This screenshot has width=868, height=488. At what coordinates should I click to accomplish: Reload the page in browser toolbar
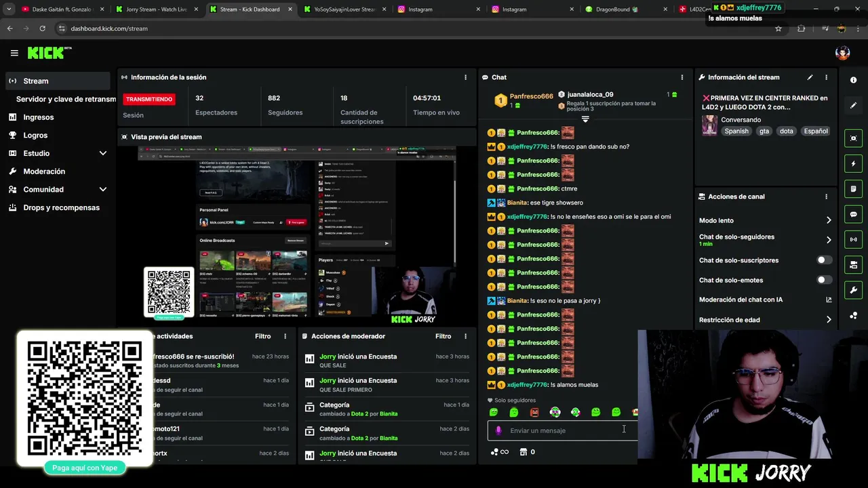pyautogui.click(x=42, y=28)
